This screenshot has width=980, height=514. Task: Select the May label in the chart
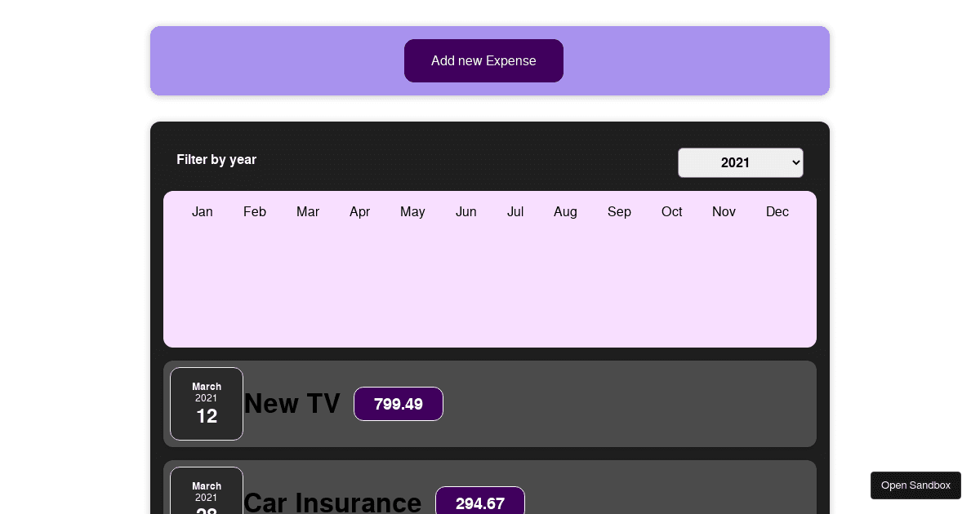412,212
